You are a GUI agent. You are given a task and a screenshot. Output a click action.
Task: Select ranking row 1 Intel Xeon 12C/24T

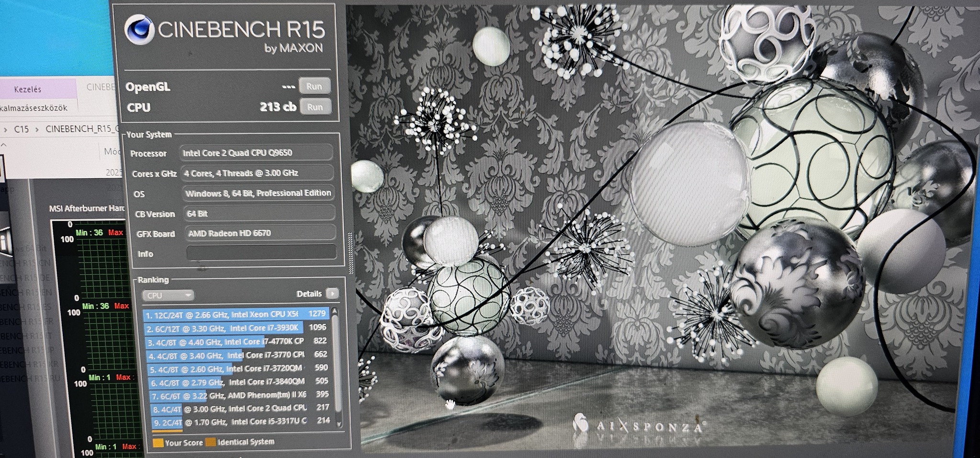pyautogui.click(x=236, y=314)
